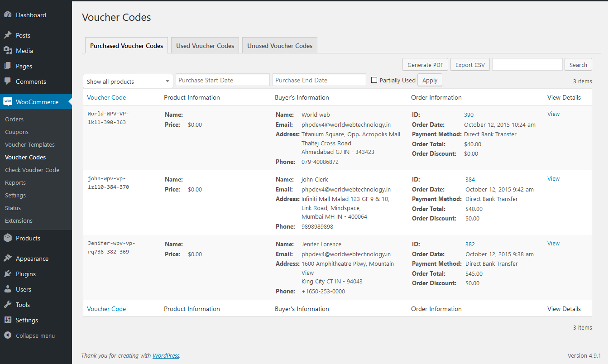Viewport: 608px width, 364px height.
Task: Switch to the Unused Voucher Codes tab
Action: click(280, 46)
